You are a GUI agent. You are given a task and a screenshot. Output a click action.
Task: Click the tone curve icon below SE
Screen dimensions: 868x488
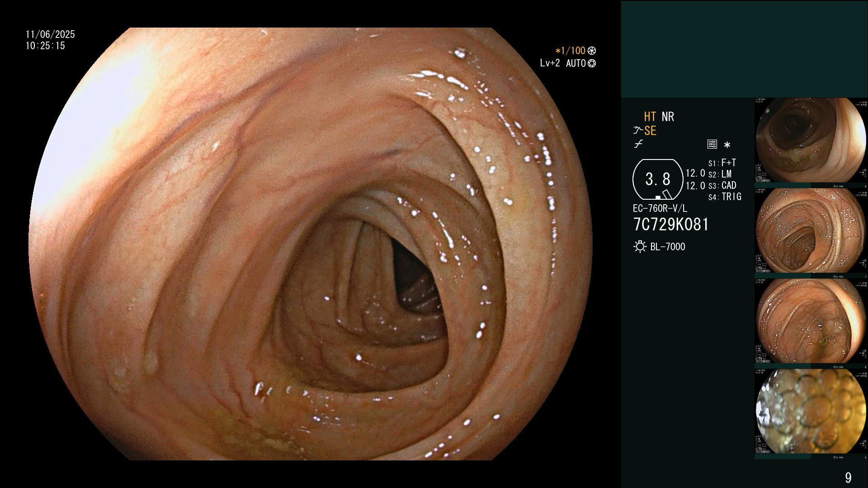click(x=638, y=144)
